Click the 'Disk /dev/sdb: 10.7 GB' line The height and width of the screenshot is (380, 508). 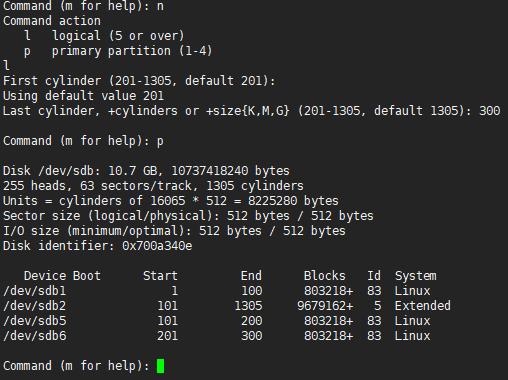(x=146, y=171)
